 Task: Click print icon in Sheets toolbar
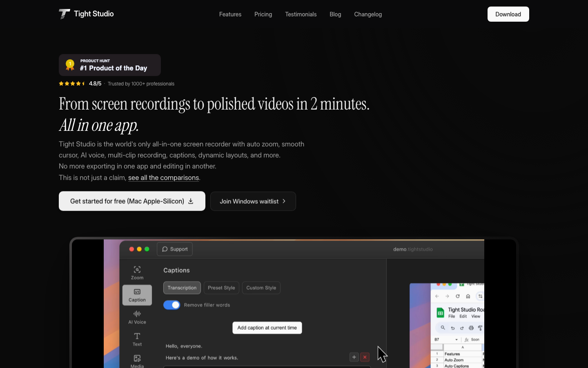471,328
